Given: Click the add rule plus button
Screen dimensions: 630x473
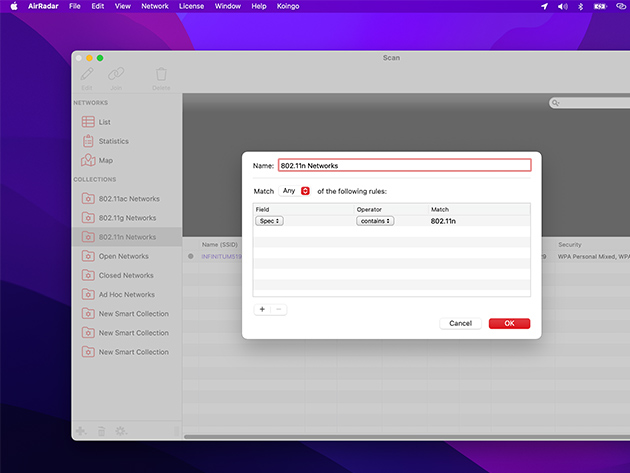Looking at the screenshot, I should pos(262,309).
